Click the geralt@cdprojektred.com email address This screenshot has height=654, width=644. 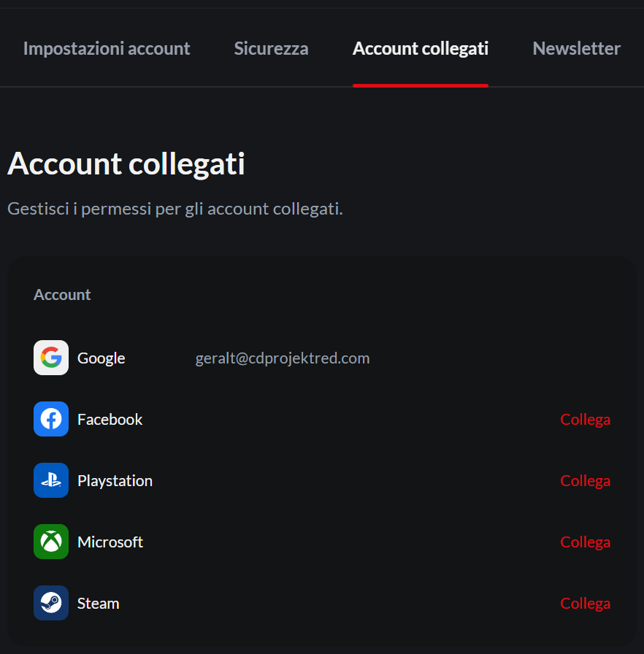[x=283, y=358]
